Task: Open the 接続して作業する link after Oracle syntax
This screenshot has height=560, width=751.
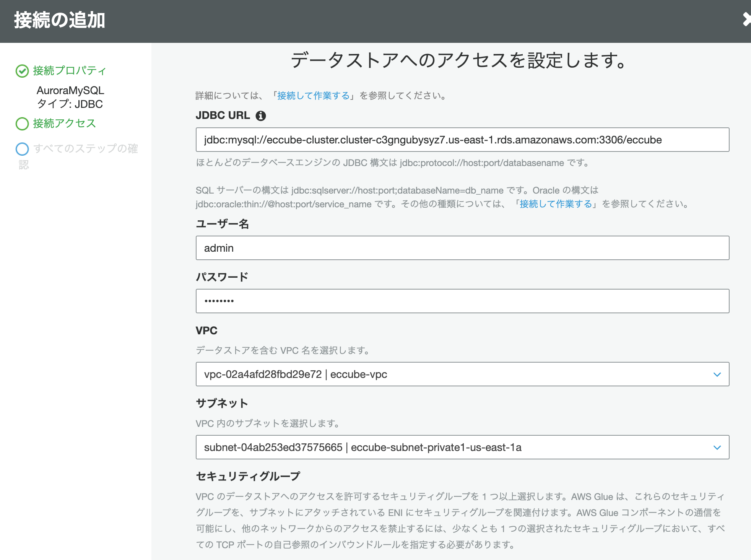Action: [x=556, y=204]
